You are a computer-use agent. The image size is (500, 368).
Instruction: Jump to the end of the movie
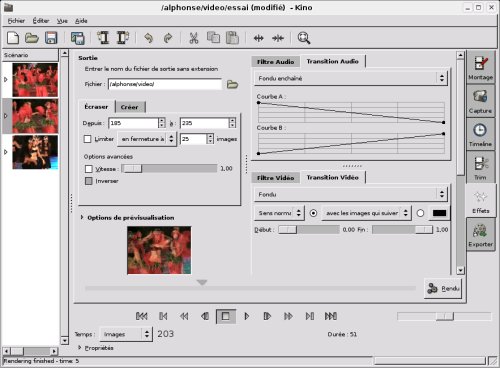[x=331, y=316]
